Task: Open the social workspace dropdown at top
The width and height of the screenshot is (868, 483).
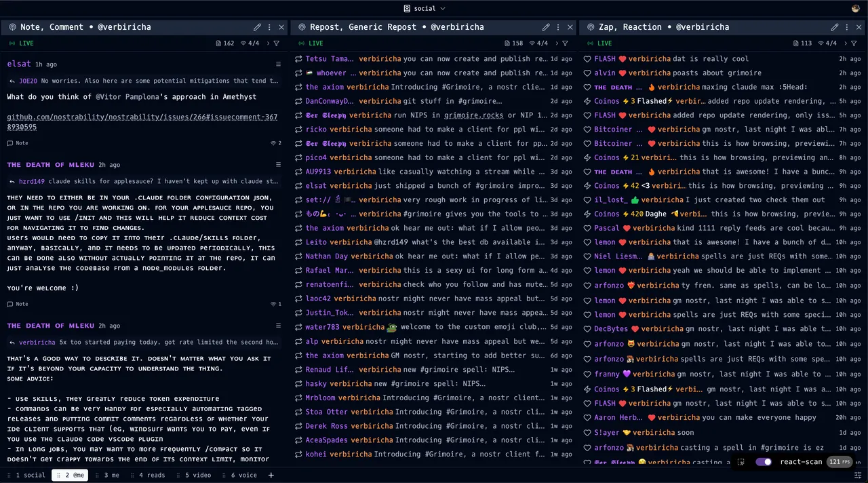Action: click(425, 9)
